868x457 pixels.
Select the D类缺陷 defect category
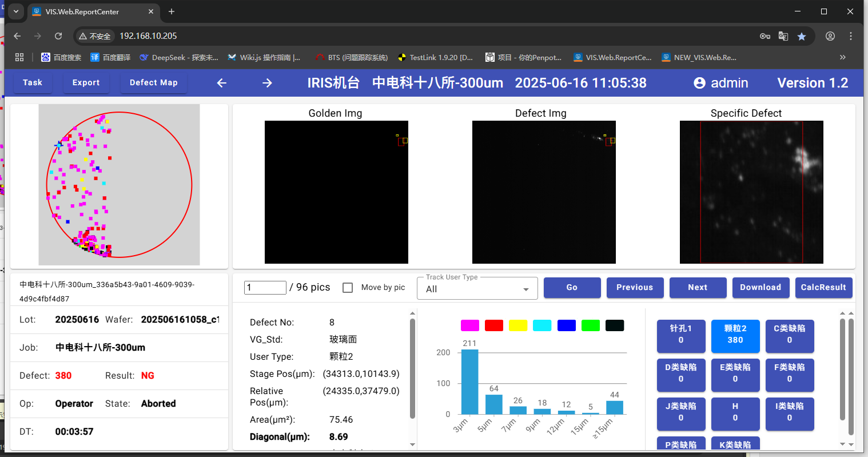tap(681, 375)
